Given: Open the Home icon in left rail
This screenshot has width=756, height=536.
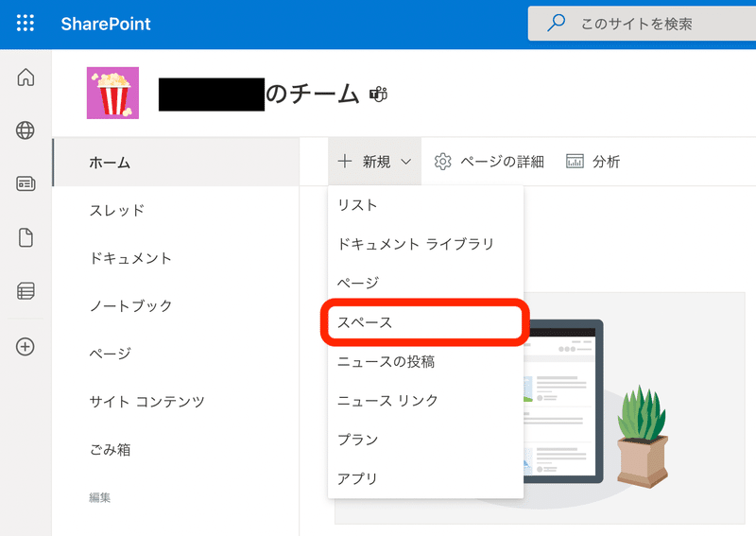Looking at the screenshot, I should pos(26,78).
